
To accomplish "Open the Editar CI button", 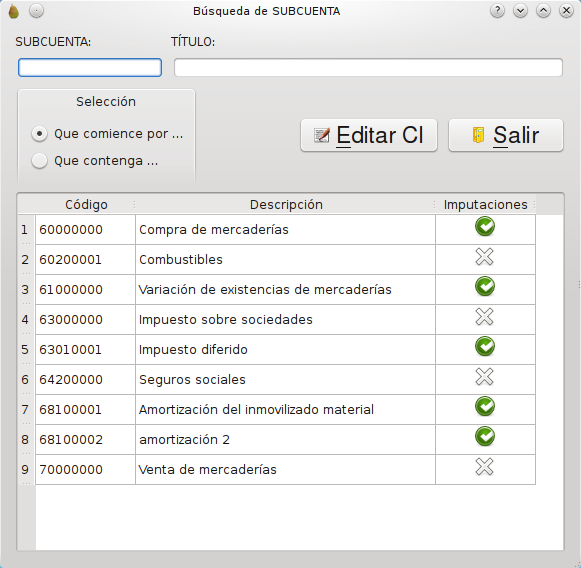I will click(x=369, y=135).
